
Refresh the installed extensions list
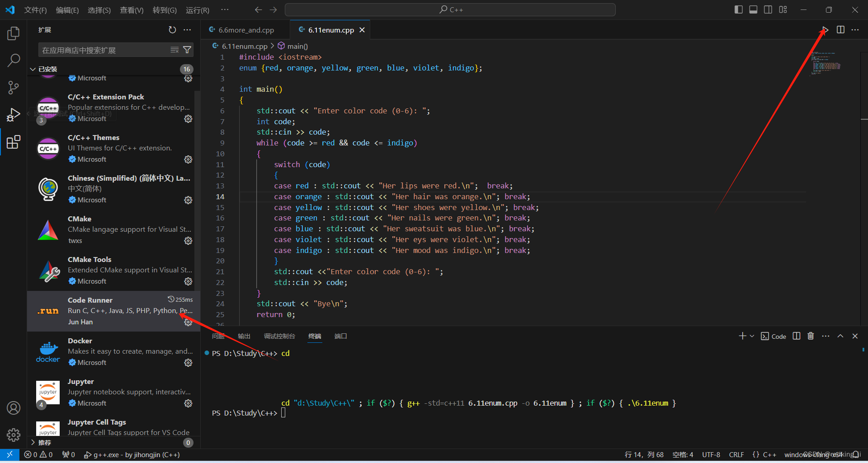tap(172, 30)
